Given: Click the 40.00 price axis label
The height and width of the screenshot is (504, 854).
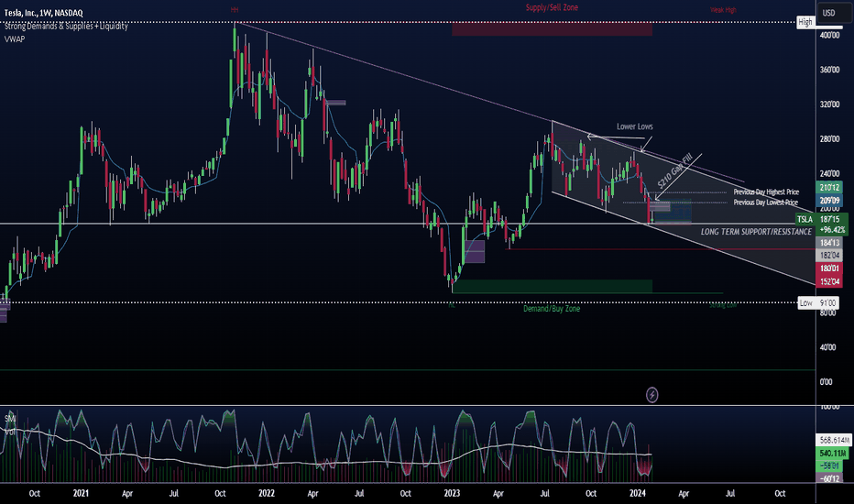Looking at the screenshot, I should (827, 347).
